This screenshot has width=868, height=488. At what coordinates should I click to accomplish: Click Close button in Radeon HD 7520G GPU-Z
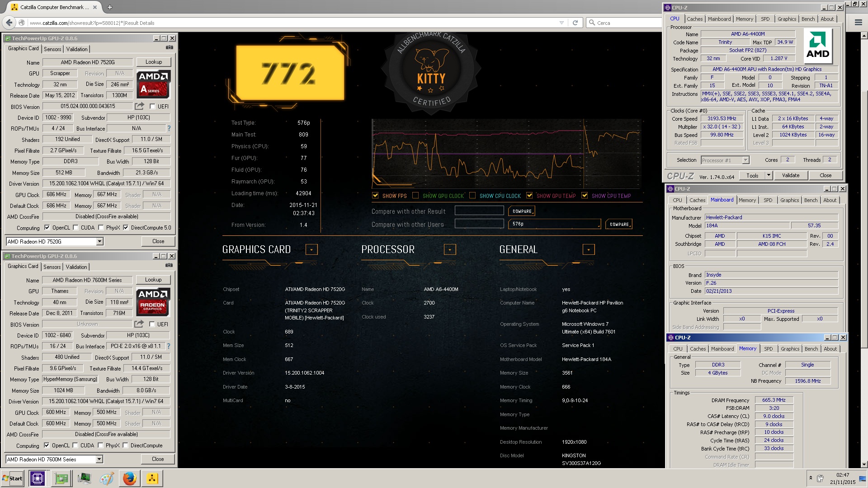(158, 241)
